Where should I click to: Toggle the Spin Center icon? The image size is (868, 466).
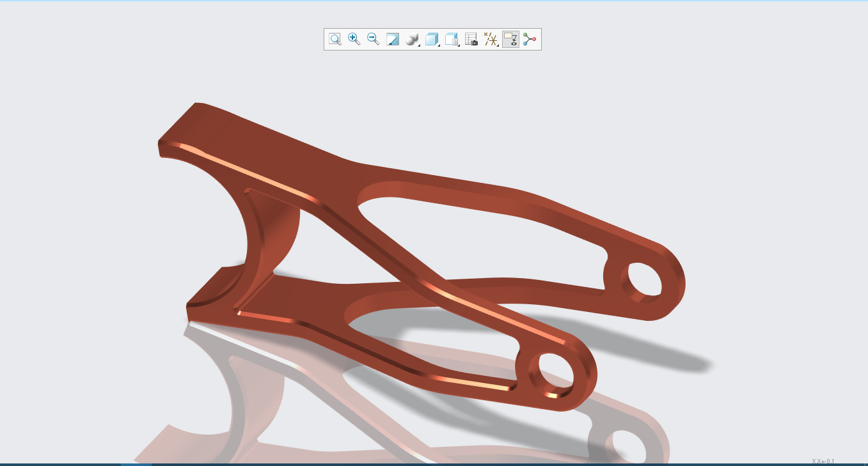(x=530, y=39)
